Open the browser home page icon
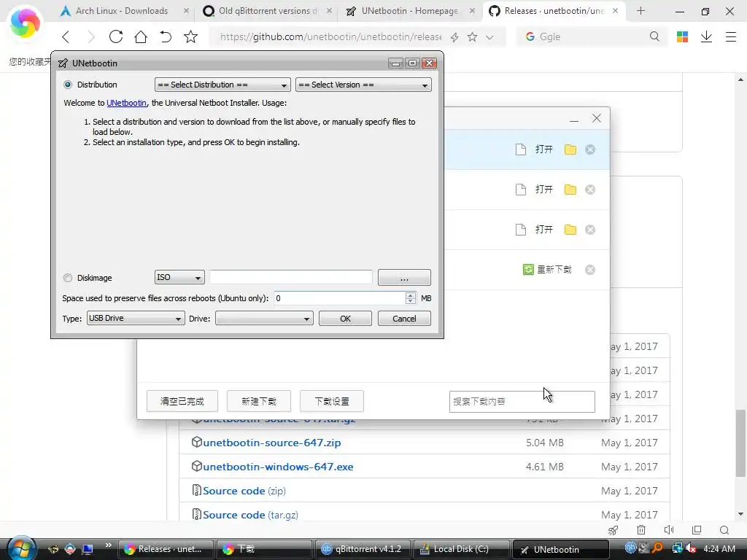 point(141,36)
